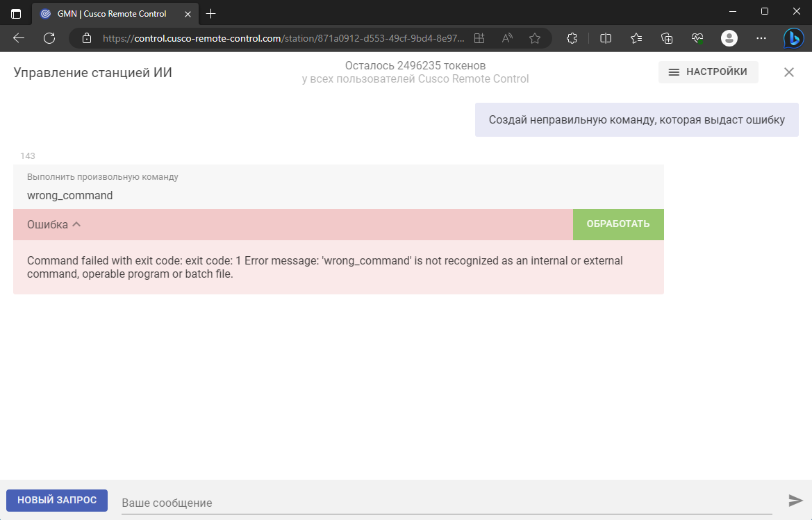Open Collections icon
812x520 pixels.
[x=667, y=38]
